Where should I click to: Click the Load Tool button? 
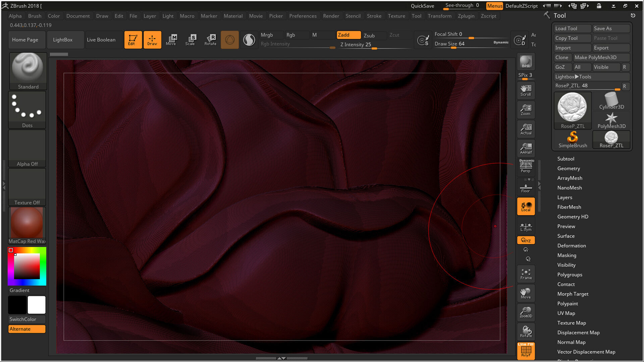point(572,28)
